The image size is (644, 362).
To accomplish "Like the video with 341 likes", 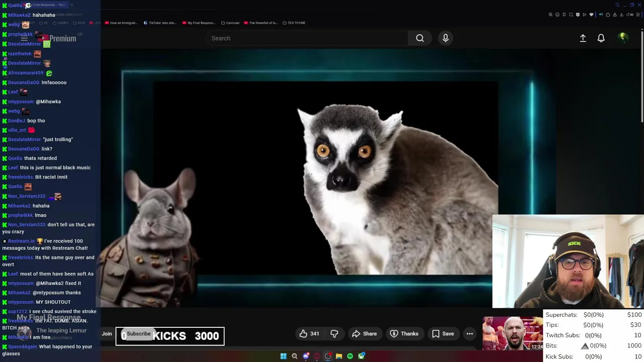I will click(x=309, y=334).
